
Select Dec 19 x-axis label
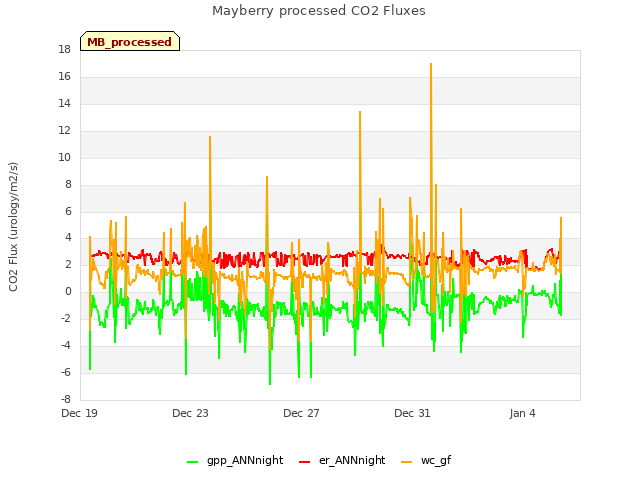tap(80, 413)
